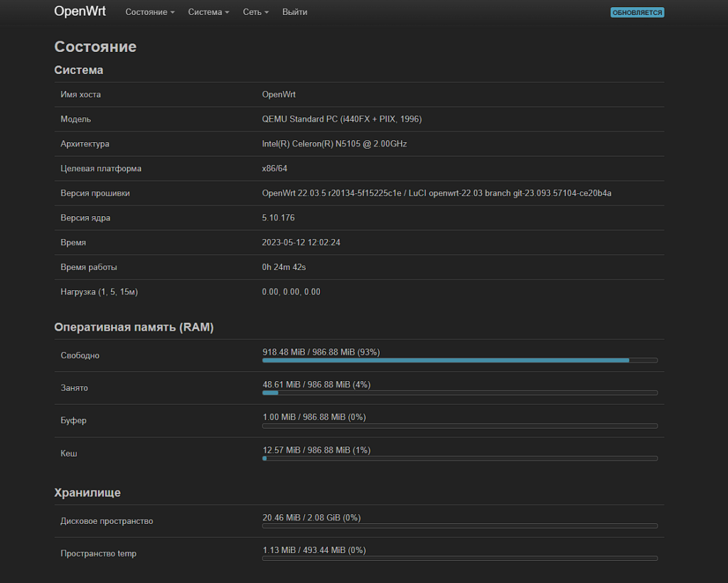Viewport: 728px width, 583px height.
Task: Click the Кеш memory progress bar
Action: tap(460, 458)
